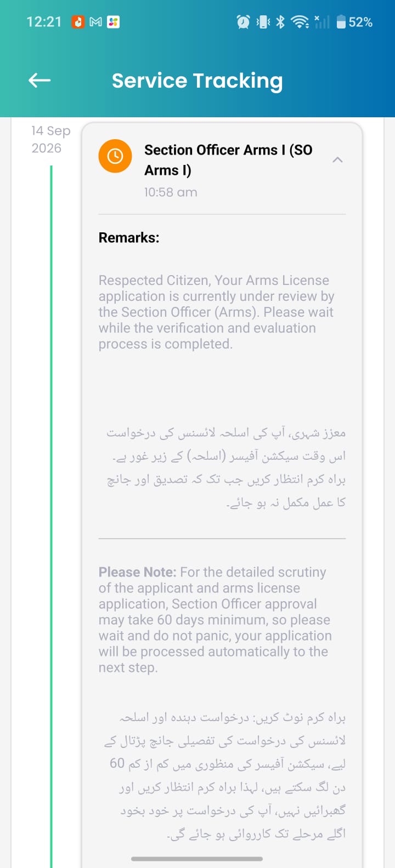Select the Section Officer Arms I heading
Viewport: 395px width, 868px height.
[228, 160]
